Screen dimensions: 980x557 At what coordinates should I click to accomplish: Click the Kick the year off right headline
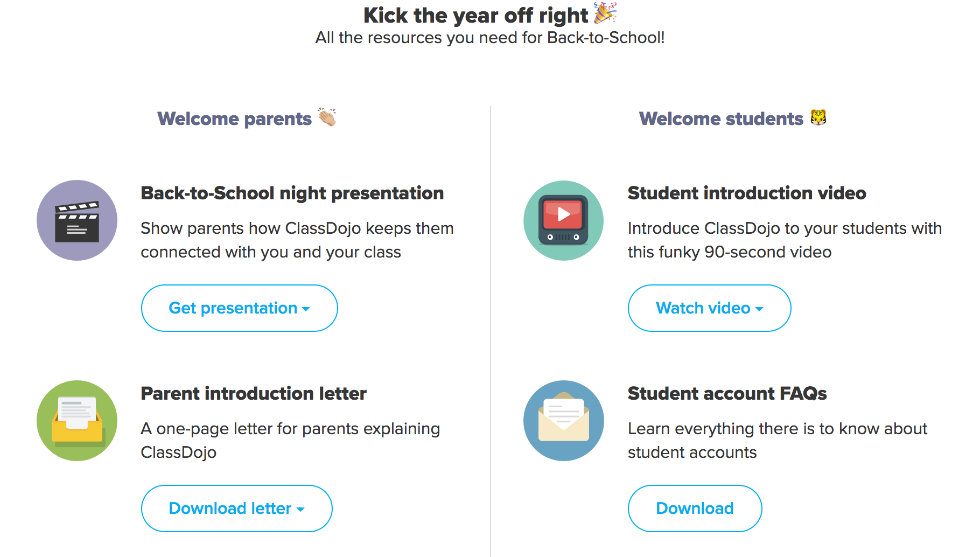click(x=475, y=15)
